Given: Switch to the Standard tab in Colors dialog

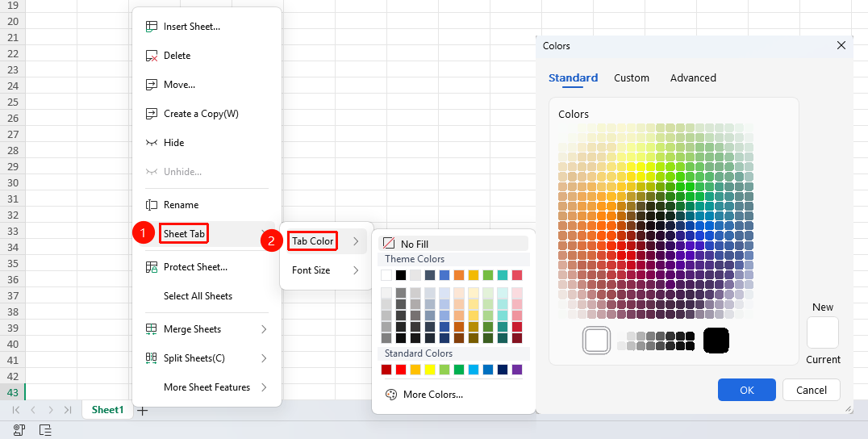Looking at the screenshot, I should pos(573,78).
